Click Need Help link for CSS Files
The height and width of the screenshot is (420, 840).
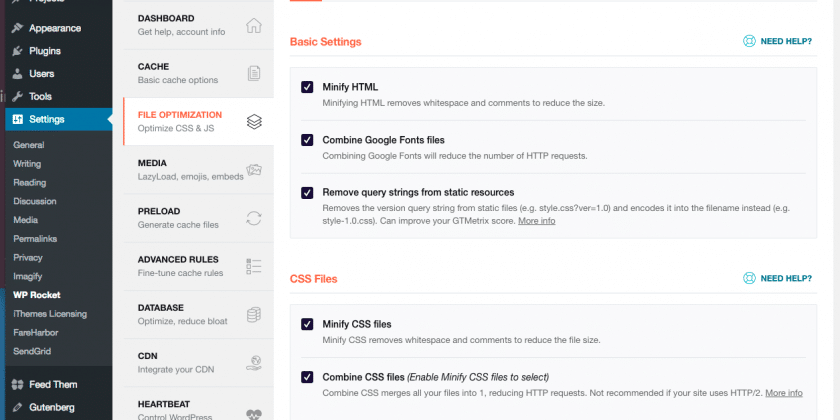click(786, 278)
